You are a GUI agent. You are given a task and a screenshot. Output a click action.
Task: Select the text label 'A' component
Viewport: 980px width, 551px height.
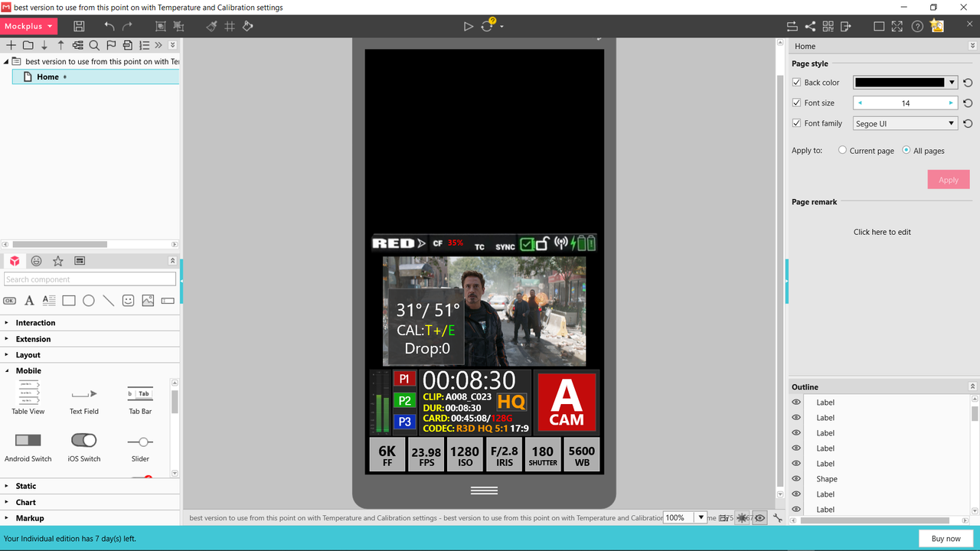click(x=29, y=301)
